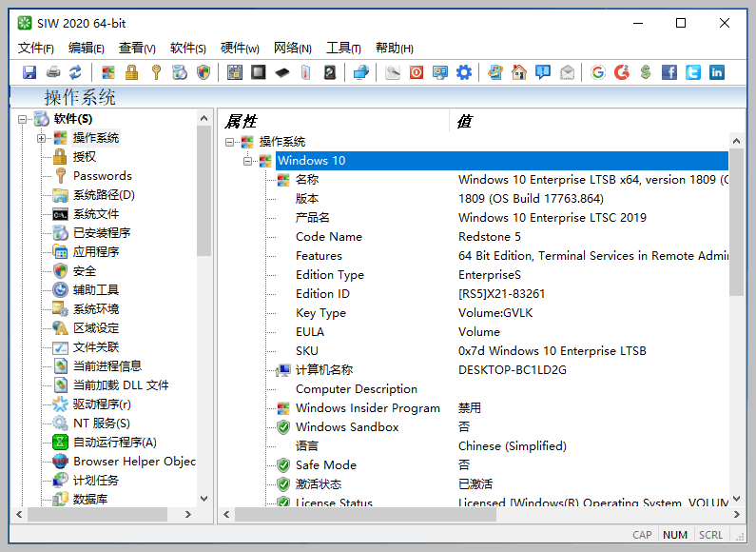
Task: Click the network computers toolbar icon
Action: point(361,72)
